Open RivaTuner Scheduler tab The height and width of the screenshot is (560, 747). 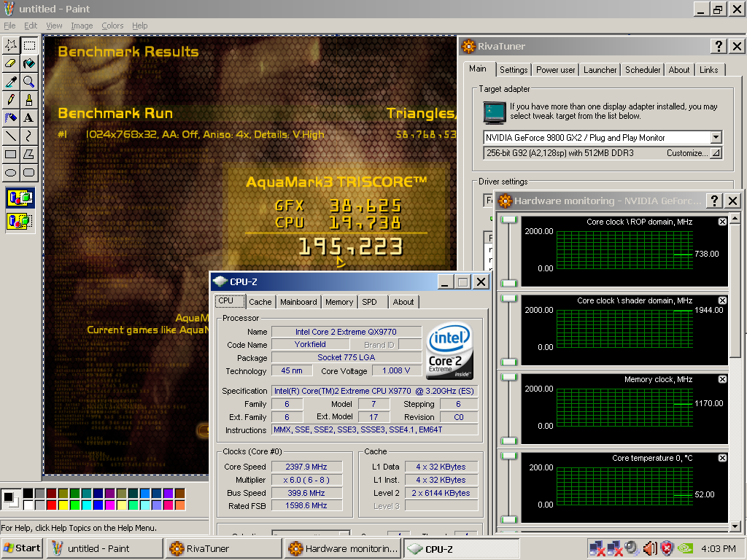pyautogui.click(x=643, y=70)
